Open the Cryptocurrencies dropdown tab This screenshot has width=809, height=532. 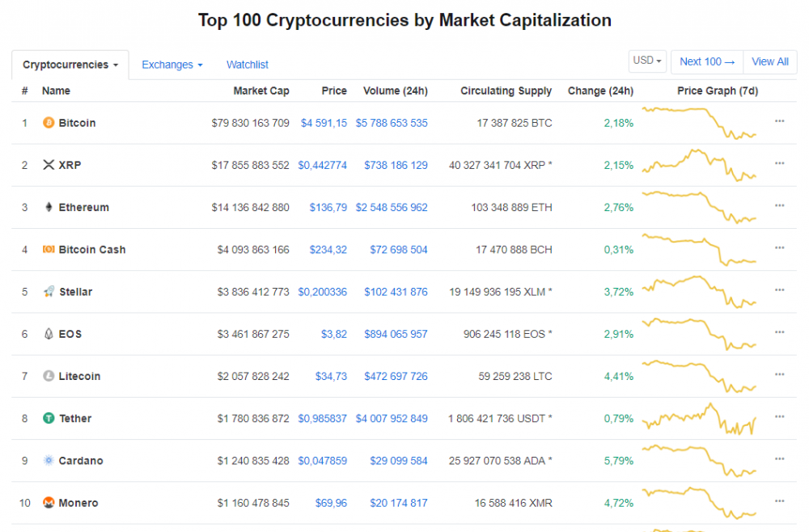pos(70,65)
